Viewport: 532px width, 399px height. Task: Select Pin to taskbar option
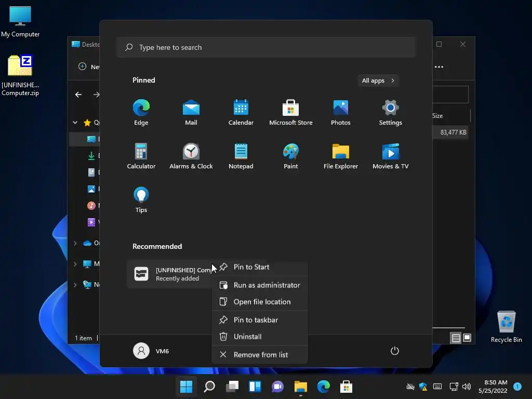click(x=260, y=320)
